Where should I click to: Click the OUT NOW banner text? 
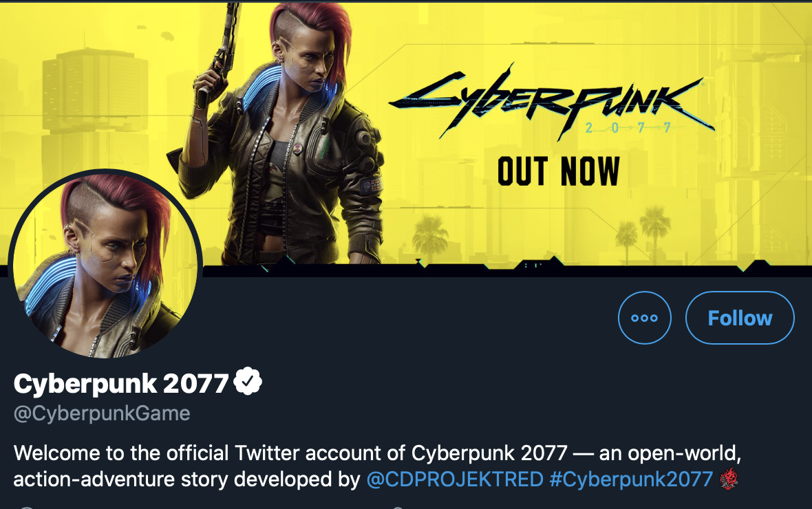pos(558,172)
